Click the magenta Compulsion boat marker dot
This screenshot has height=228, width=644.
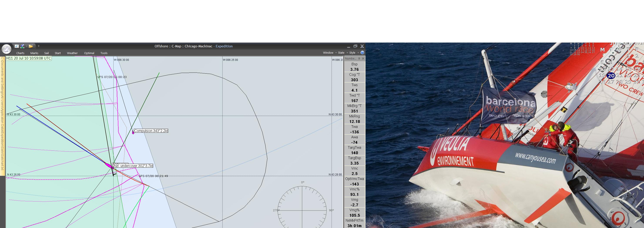coord(133,133)
